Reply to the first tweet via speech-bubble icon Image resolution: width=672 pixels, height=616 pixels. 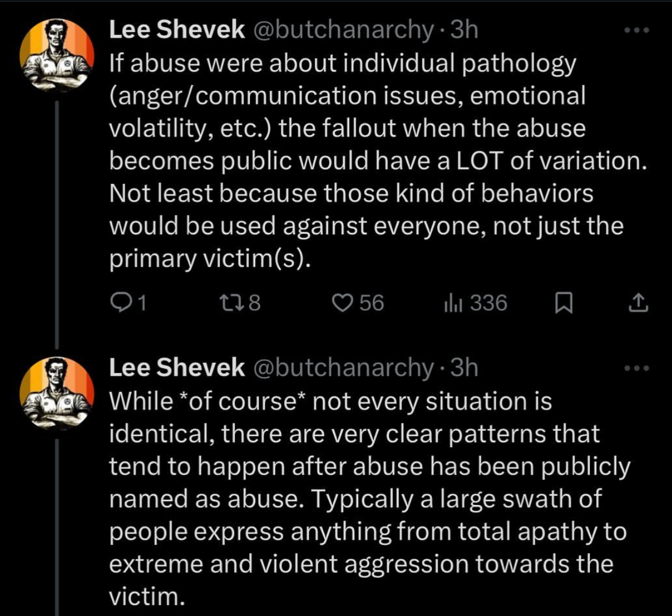click(x=119, y=303)
